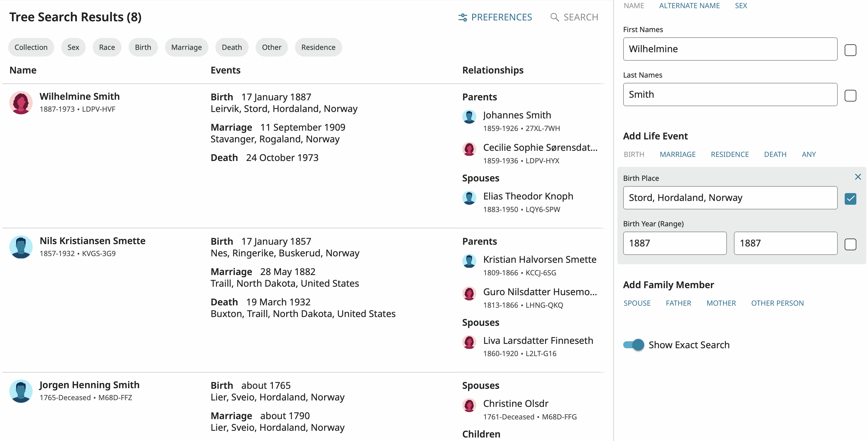The width and height of the screenshot is (868, 441).
Task: Open the Collection filter chip
Action: 31,47
